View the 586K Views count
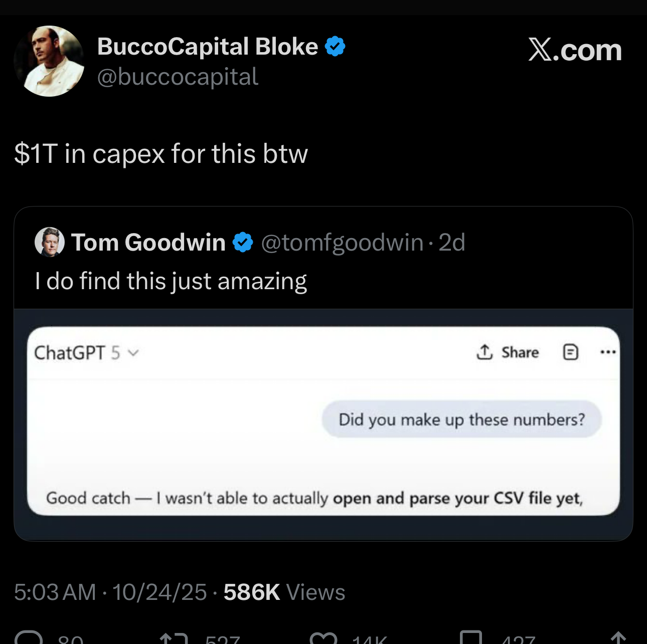 coord(284,592)
